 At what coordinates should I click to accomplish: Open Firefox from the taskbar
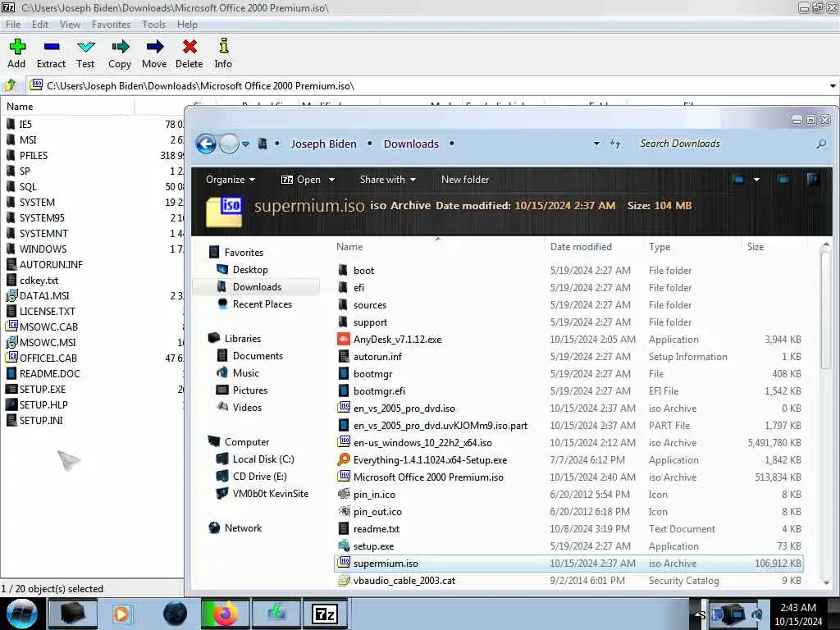(226, 614)
